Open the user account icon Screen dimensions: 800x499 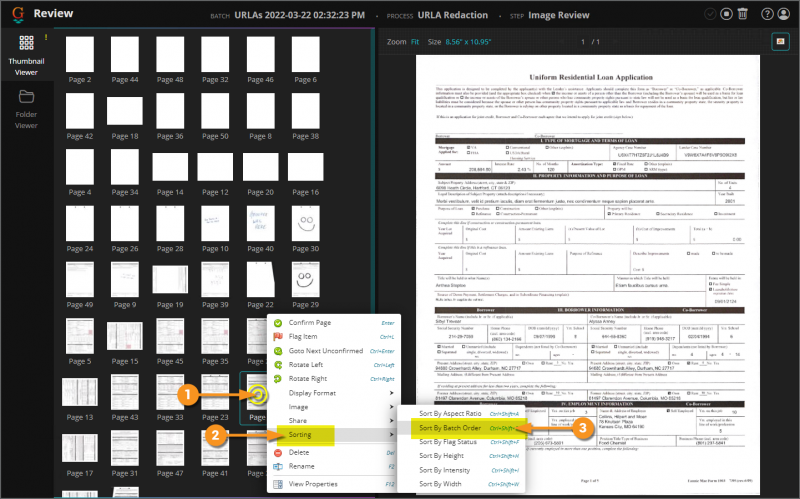tap(784, 14)
